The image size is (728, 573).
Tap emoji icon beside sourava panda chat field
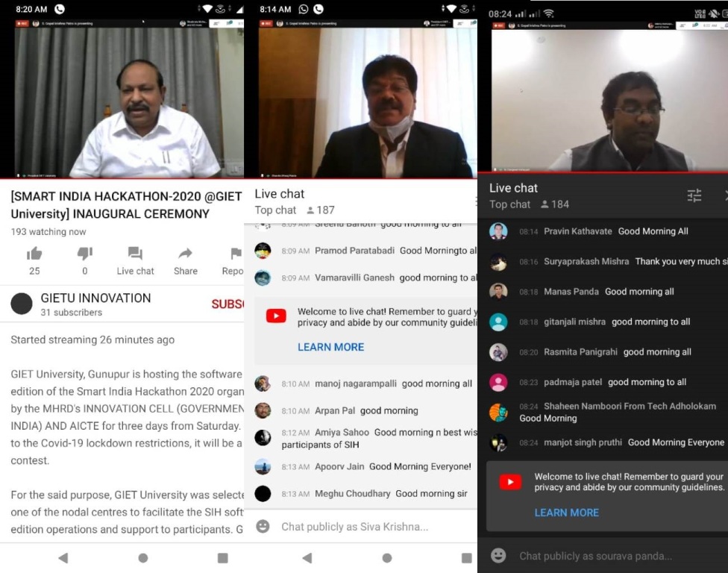pyautogui.click(x=498, y=555)
